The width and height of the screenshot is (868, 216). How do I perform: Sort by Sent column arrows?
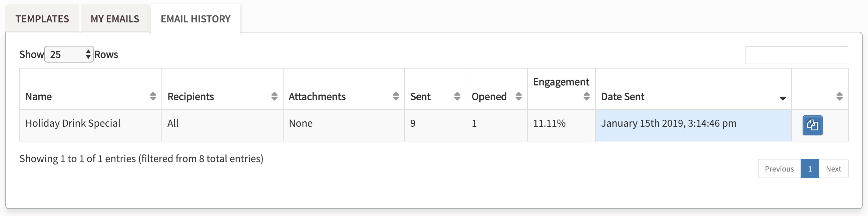point(457,97)
